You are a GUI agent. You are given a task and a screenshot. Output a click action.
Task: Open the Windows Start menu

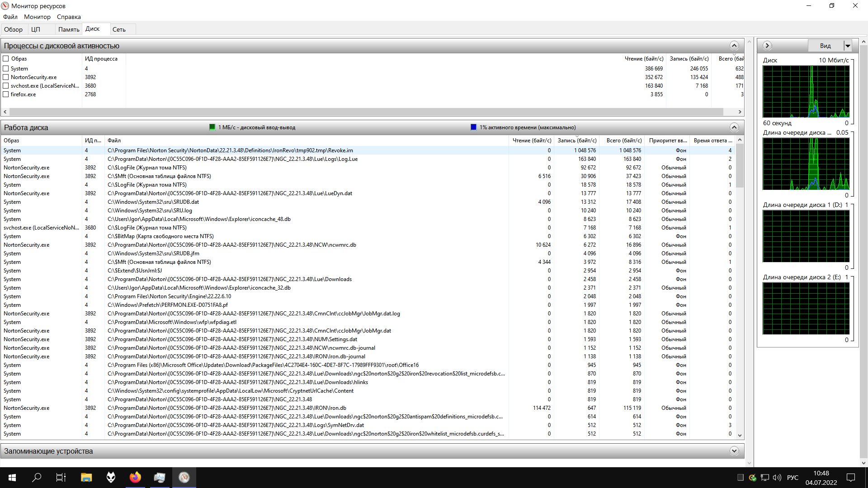pos(12,477)
